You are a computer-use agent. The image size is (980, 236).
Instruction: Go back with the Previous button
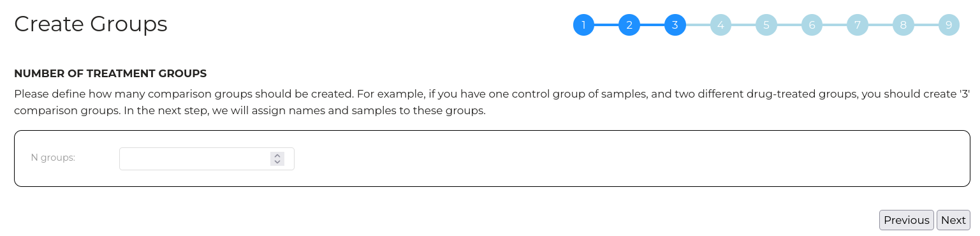[x=906, y=220]
